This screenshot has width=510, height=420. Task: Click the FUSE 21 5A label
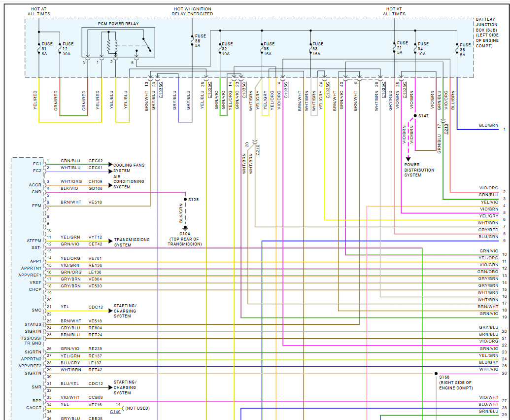pos(402,47)
